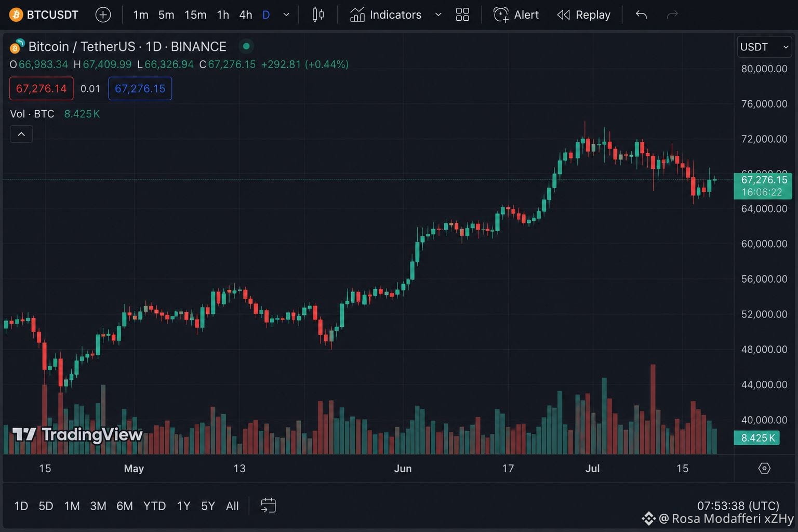Select the 15m interval
The width and height of the screenshot is (798, 532).
coord(195,15)
